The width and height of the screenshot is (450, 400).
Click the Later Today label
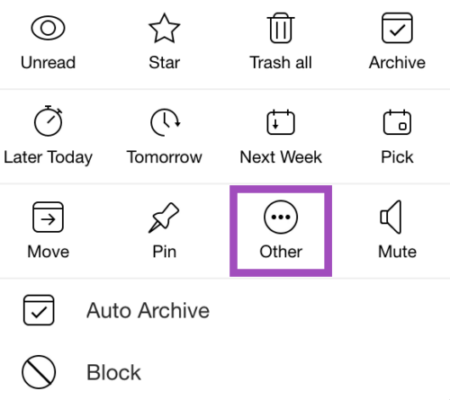click(48, 157)
